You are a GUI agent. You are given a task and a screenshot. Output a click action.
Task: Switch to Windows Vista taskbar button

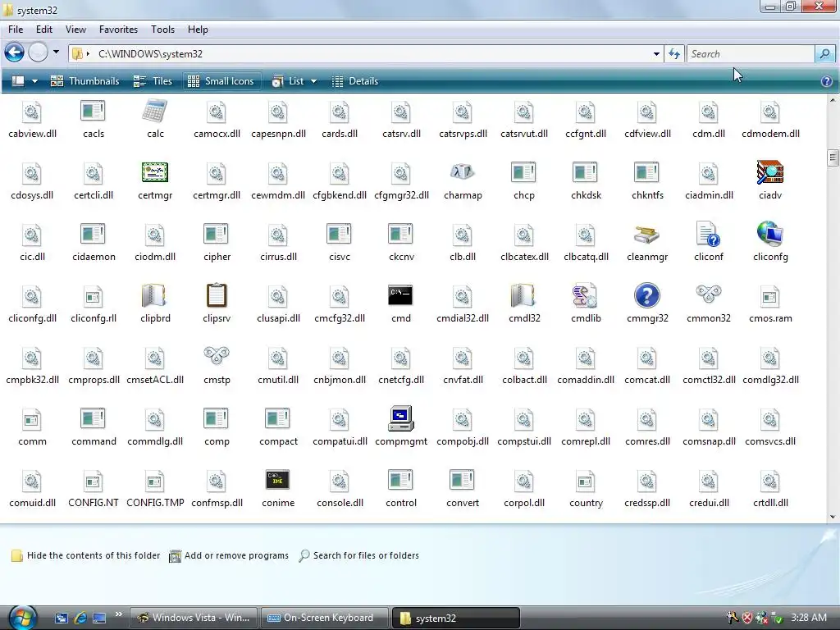coord(194,618)
